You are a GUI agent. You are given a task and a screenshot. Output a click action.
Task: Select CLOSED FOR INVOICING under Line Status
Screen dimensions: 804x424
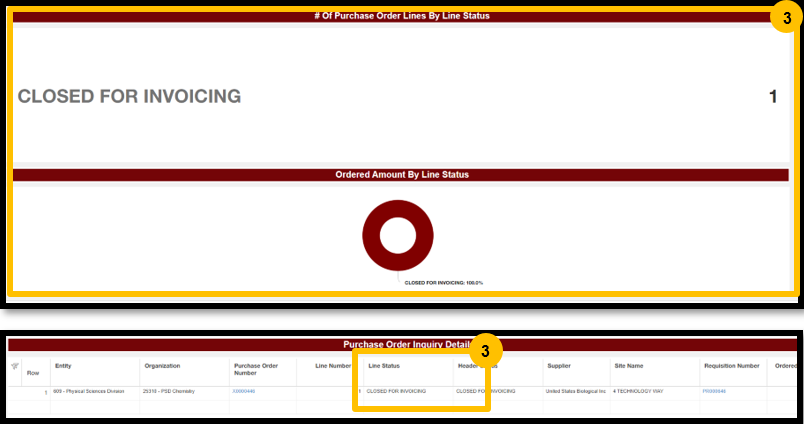pyautogui.click(x=396, y=391)
